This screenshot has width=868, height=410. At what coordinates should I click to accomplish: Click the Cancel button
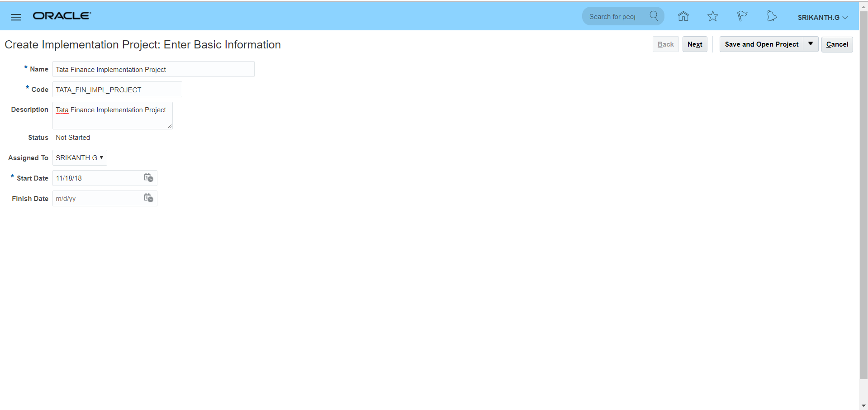(x=837, y=44)
